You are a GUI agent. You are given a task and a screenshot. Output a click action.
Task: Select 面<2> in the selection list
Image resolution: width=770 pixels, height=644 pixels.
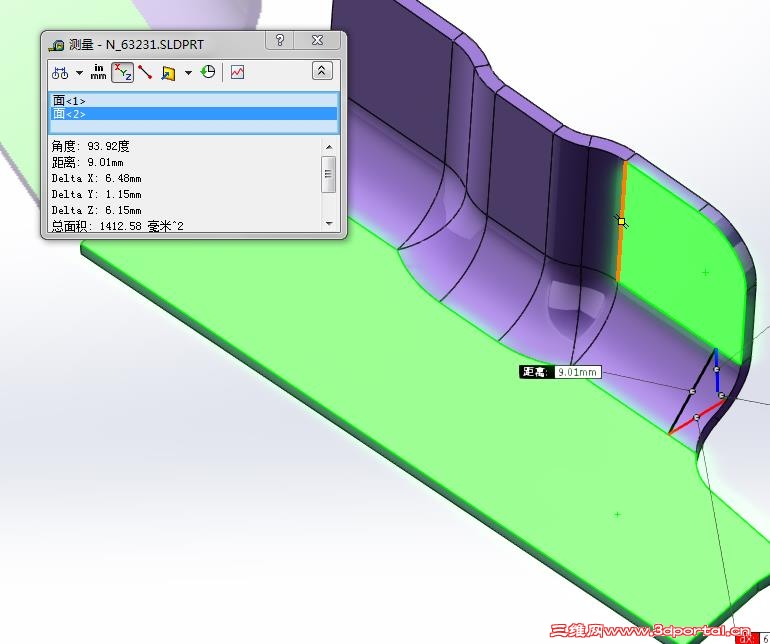tap(194, 114)
